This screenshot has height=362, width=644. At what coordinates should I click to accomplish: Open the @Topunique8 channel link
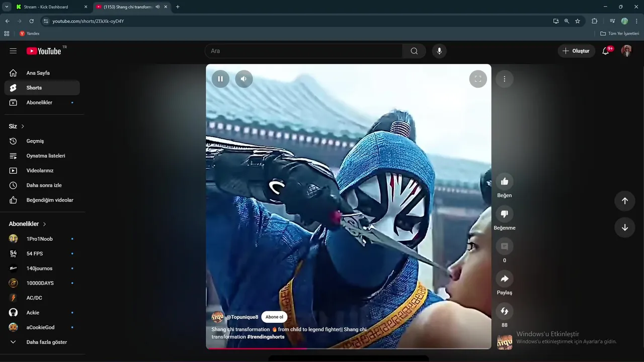242,317
